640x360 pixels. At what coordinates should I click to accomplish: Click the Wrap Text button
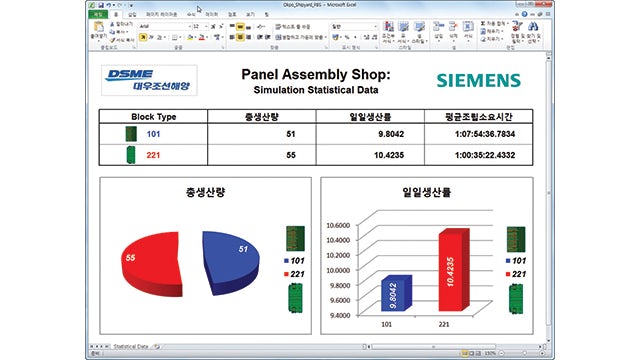click(293, 27)
